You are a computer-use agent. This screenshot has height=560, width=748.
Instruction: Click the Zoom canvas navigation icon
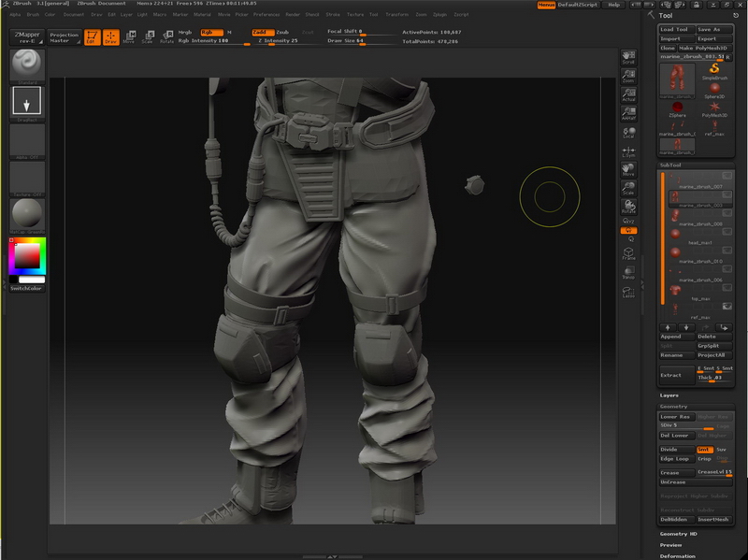click(628, 77)
